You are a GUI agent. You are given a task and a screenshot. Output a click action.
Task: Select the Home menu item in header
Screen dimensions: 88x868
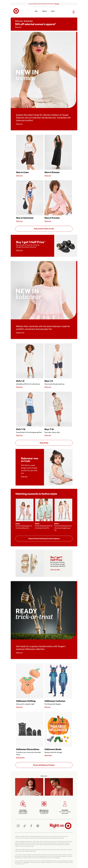(x=53, y=11)
